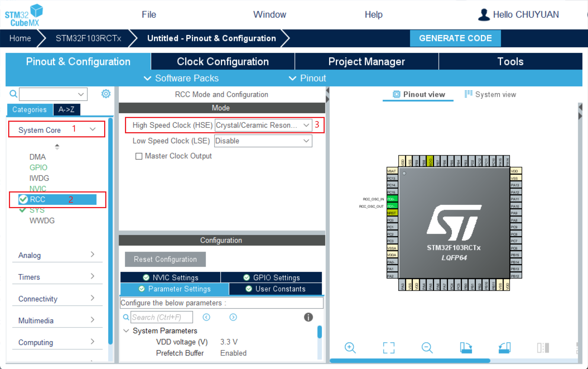Open the NVIC Settings tab
The width and height of the screenshot is (588, 369).
coord(170,277)
